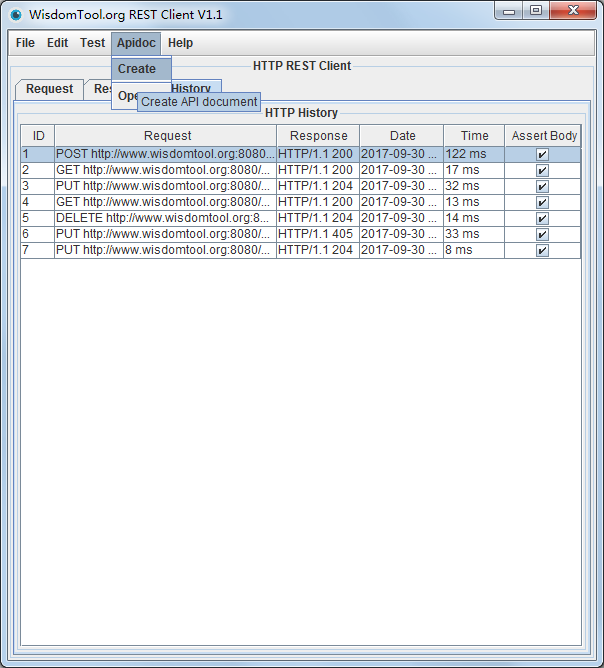Toggle Assert Body checkbox for request 2
The height and width of the screenshot is (668, 604).
coord(542,170)
